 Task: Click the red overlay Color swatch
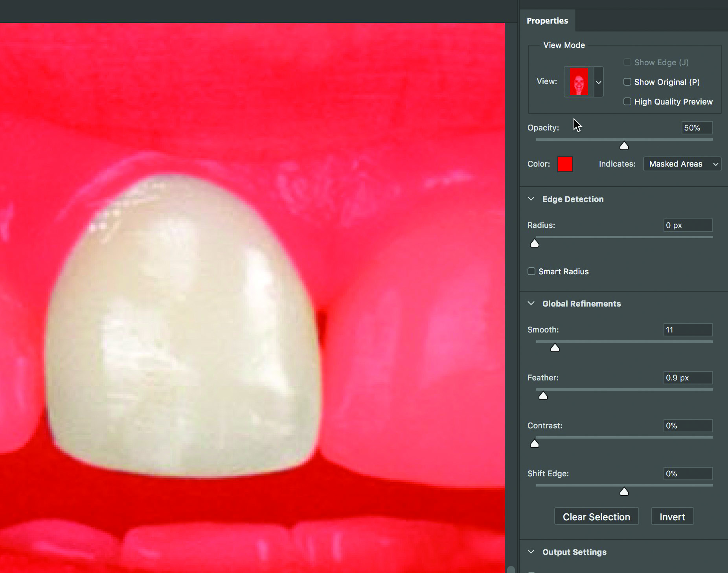pos(565,164)
